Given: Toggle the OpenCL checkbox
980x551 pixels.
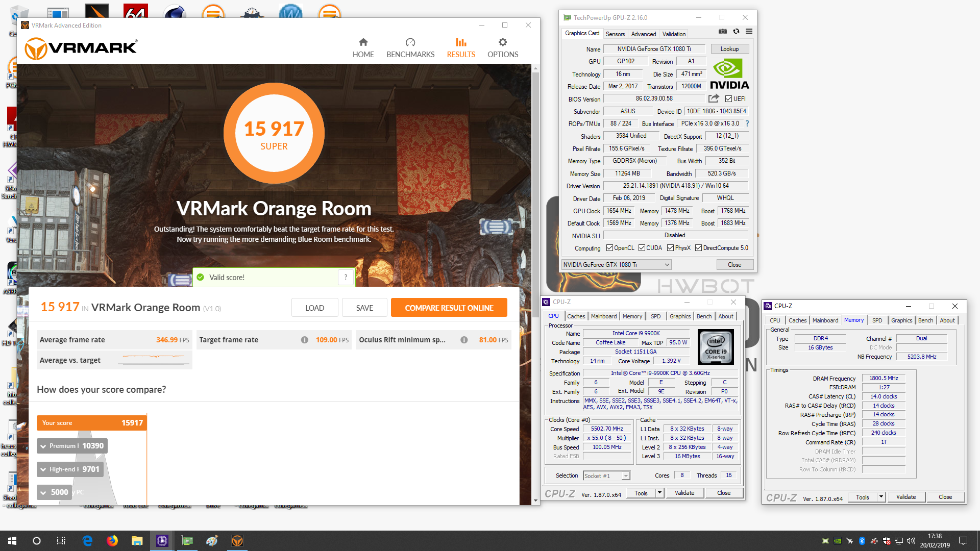Looking at the screenshot, I should (609, 248).
